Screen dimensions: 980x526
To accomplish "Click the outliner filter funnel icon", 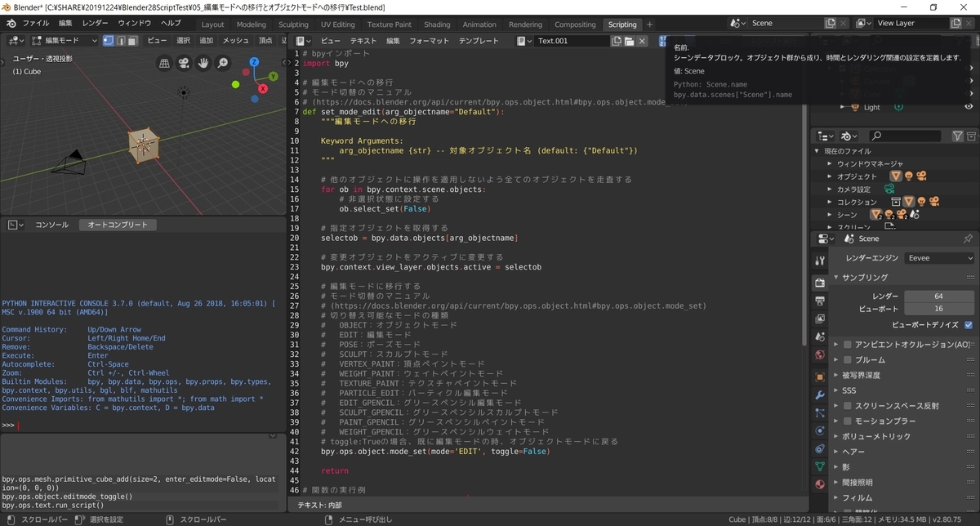I will pyautogui.click(x=958, y=136).
